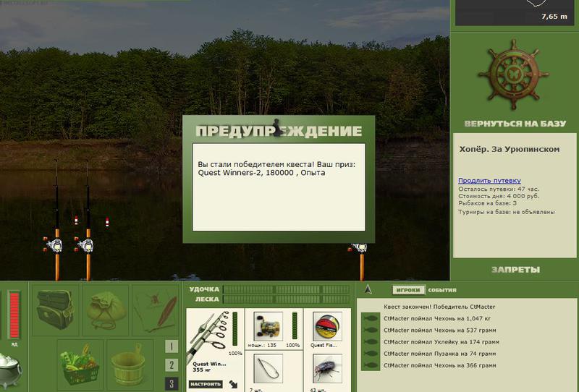Screen dimensions: 579x392
Task: Open the food basket icon
Action: [x=80, y=365]
